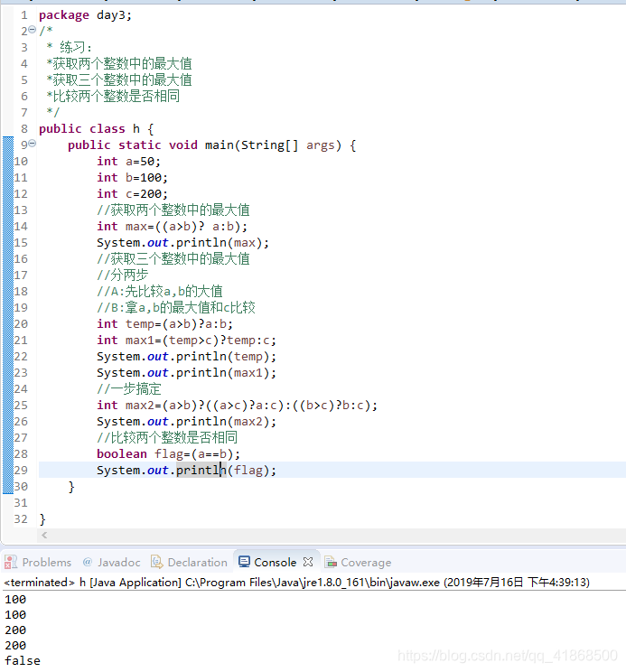Click 'System.out.println(max1);' line
The height and width of the screenshot is (672, 626).
click(186, 373)
